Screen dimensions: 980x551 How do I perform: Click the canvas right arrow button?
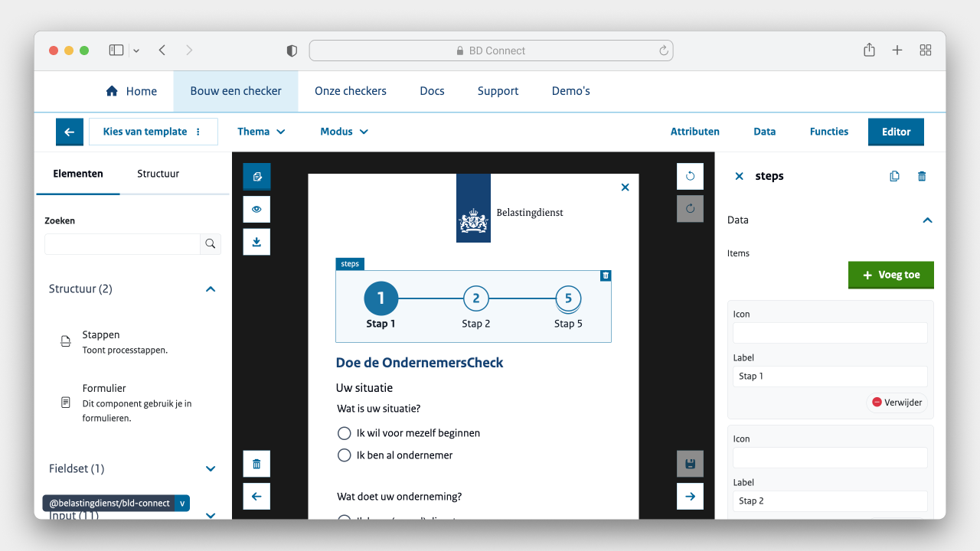(690, 496)
